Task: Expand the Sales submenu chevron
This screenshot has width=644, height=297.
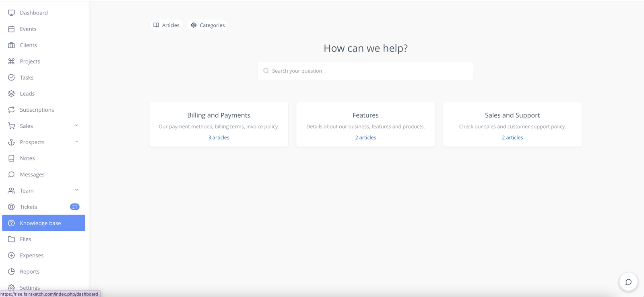Action: [x=76, y=126]
